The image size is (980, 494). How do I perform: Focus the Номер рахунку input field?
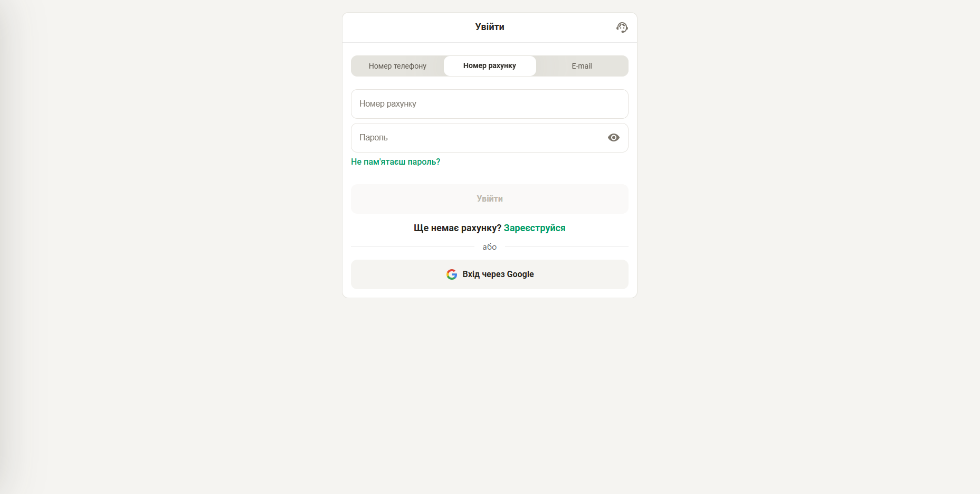pos(490,104)
